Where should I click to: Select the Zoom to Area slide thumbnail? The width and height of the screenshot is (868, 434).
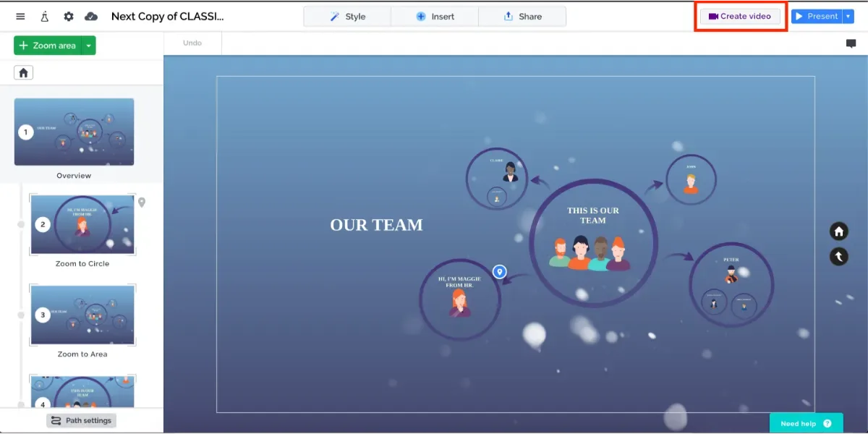pos(82,315)
